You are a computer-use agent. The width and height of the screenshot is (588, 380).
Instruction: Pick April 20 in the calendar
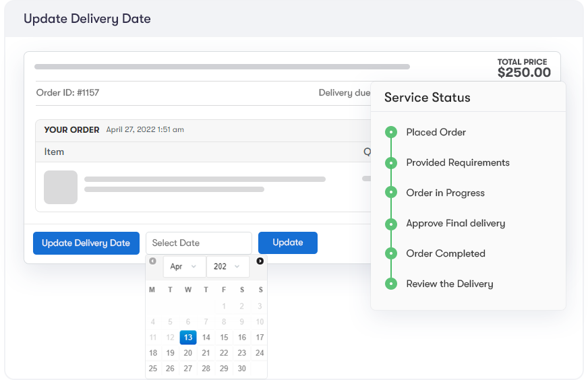click(x=188, y=352)
